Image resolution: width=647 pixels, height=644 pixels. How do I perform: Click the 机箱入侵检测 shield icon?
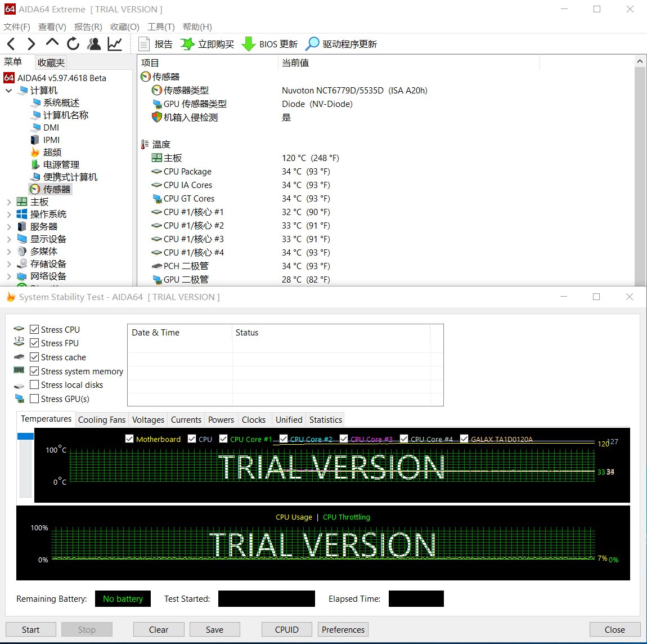pyautogui.click(x=157, y=117)
